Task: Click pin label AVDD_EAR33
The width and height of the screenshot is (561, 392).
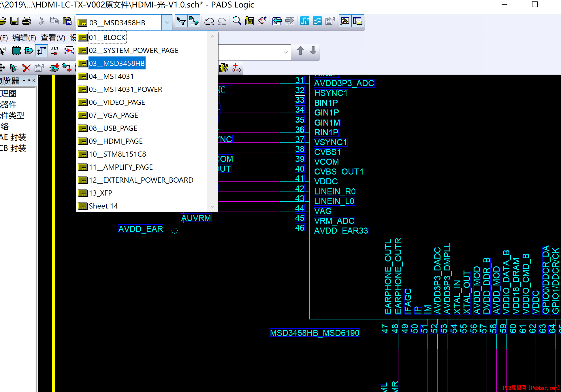Action: pos(341,231)
